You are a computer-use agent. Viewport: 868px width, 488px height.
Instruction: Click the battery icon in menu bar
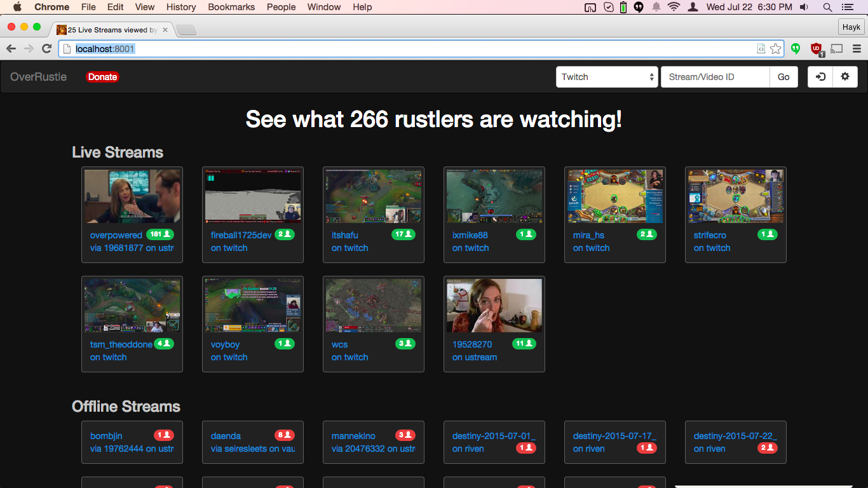point(623,7)
